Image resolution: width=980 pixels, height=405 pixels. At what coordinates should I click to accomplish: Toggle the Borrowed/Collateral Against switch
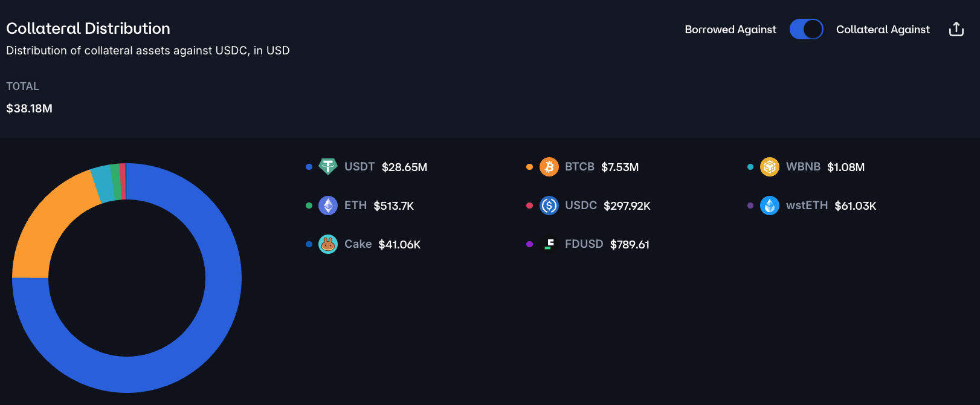[806, 29]
